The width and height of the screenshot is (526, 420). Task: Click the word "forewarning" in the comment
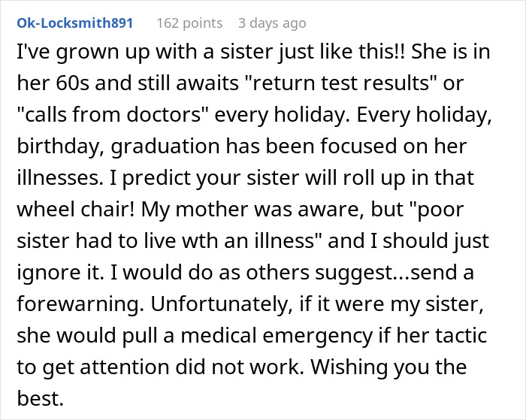point(78,304)
